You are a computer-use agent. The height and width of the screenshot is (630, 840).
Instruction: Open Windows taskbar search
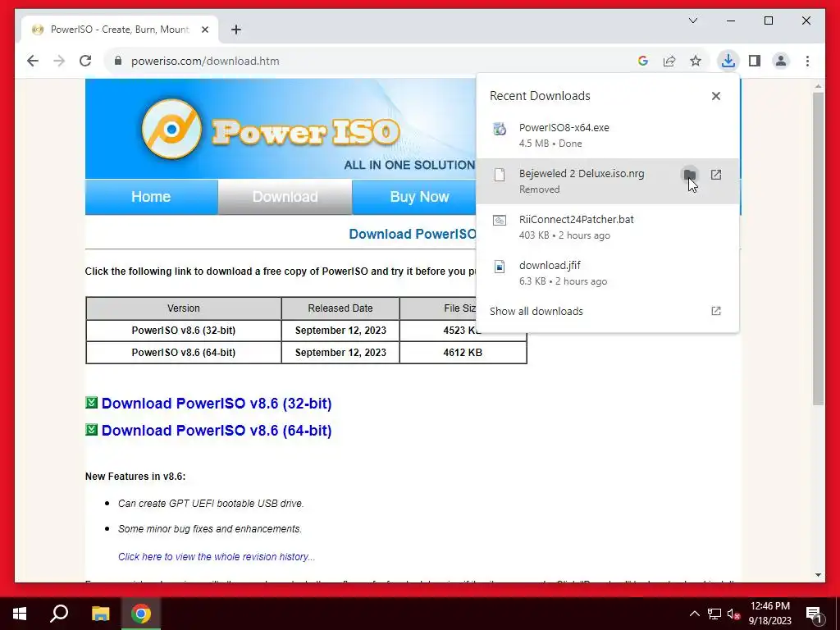59,614
